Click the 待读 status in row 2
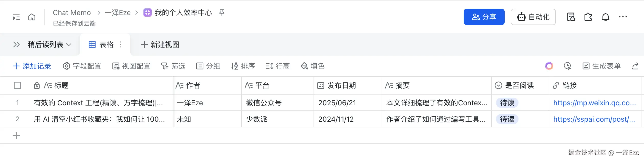Image resolution: width=644 pixels, height=161 pixels. pos(507,119)
